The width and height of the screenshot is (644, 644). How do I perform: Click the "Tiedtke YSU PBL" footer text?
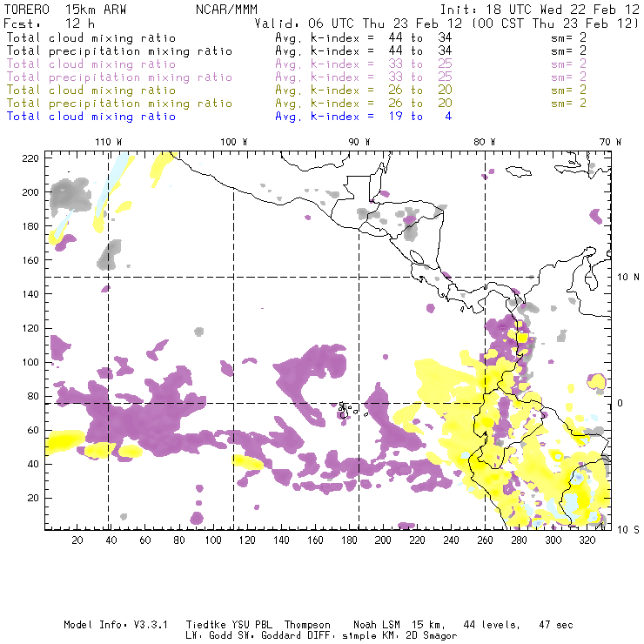tap(229, 625)
